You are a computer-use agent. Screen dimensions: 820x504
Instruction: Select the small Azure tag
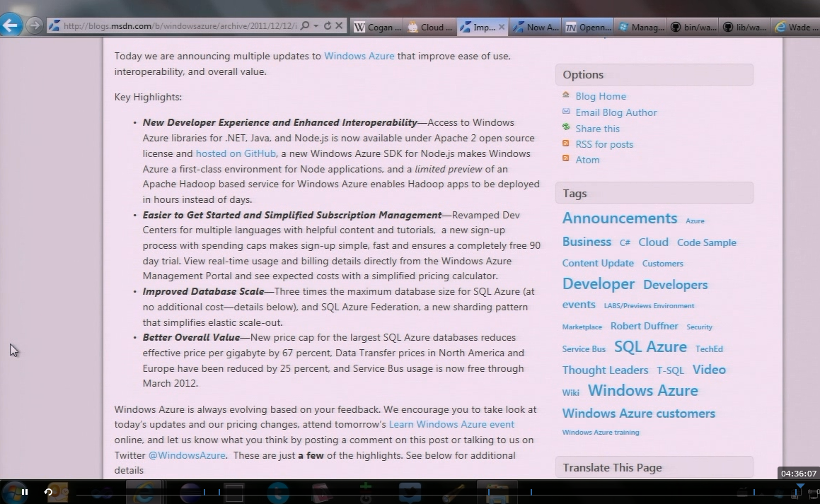(x=695, y=221)
